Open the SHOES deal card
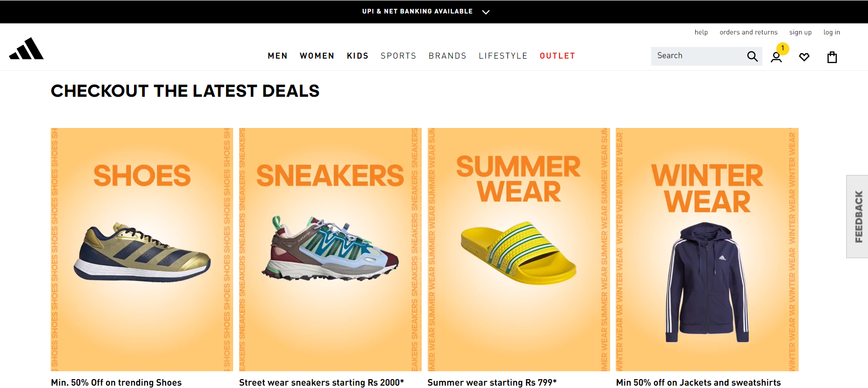 point(142,249)
